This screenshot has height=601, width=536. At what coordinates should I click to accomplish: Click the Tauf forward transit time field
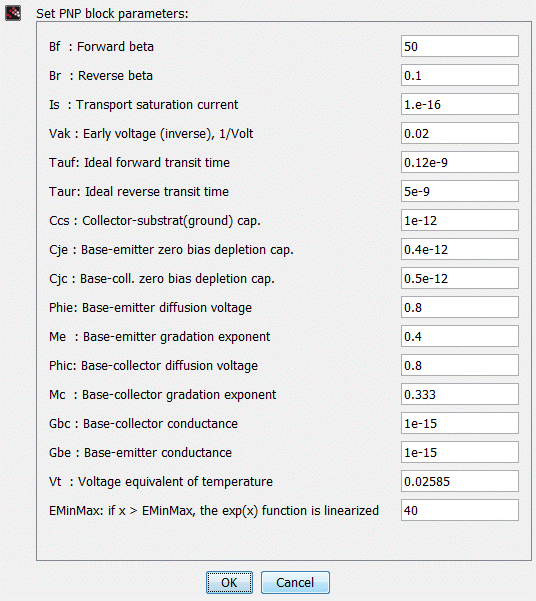[x=460, y=162]
